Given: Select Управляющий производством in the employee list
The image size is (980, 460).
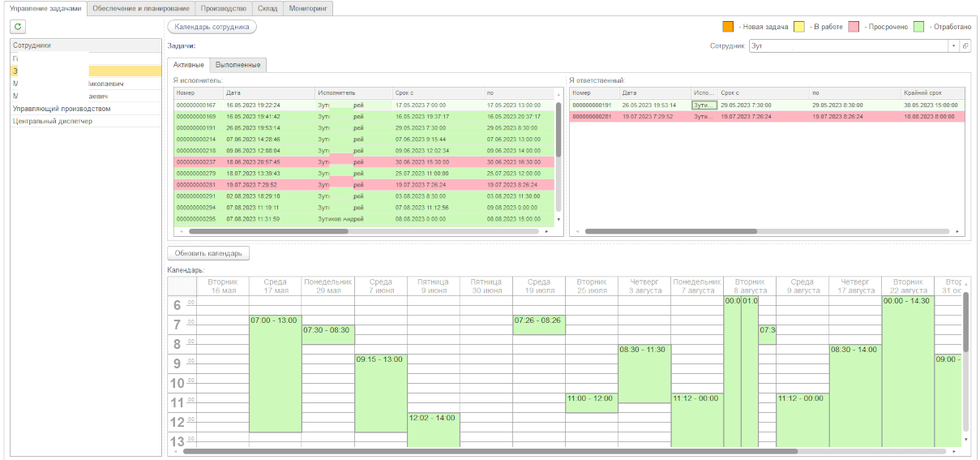Looking at the screenshot, I should click(62, 109).
